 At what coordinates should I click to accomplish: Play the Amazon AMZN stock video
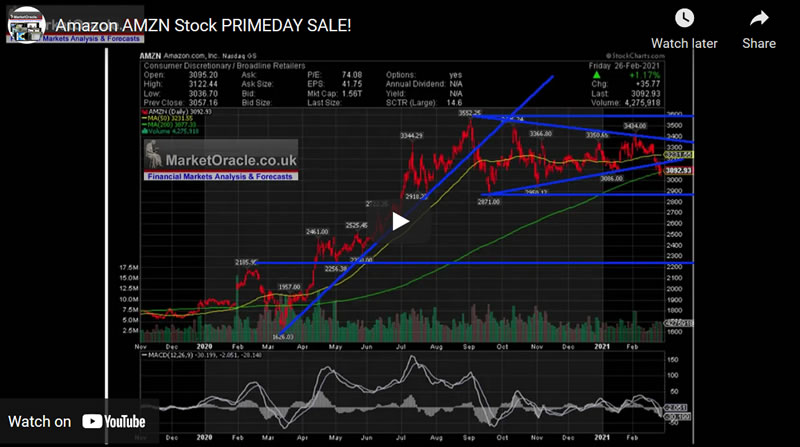coord(400,221)
